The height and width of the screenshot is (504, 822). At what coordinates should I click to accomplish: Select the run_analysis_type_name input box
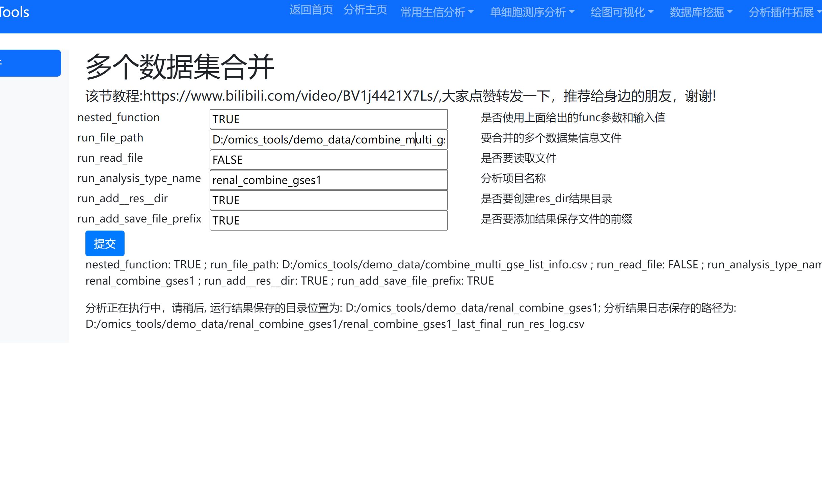[328, 180]
